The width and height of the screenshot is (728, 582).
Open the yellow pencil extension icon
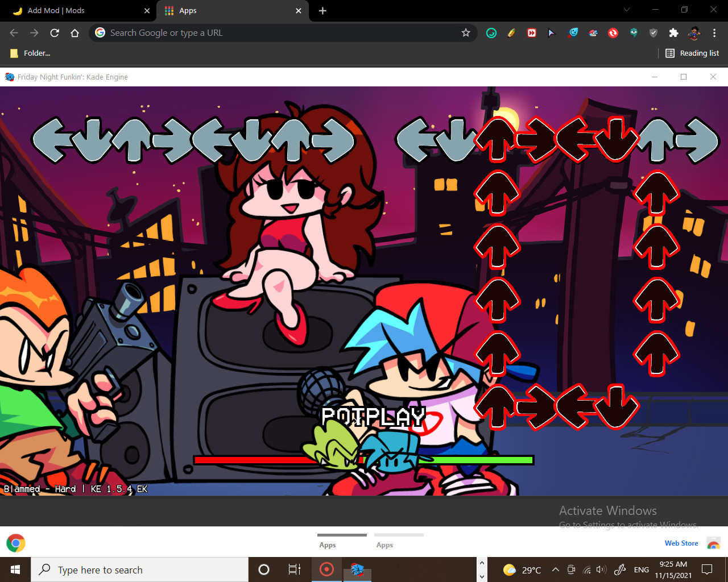click(x=511, y=33)
